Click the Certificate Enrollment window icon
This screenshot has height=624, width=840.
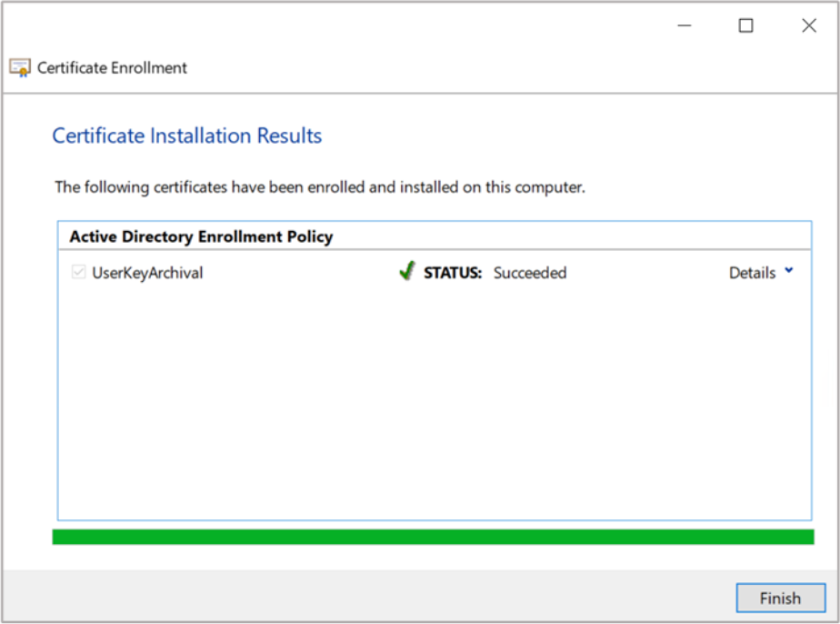tap(19, 68)
